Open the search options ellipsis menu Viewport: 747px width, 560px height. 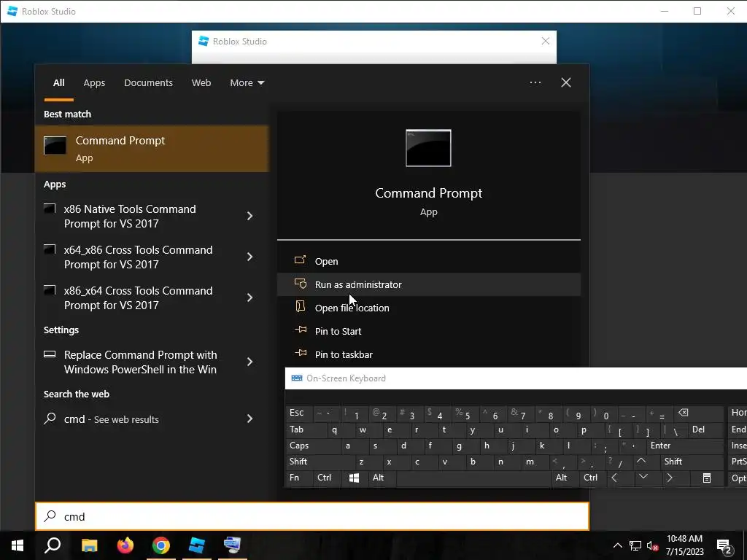click(535, 82)
